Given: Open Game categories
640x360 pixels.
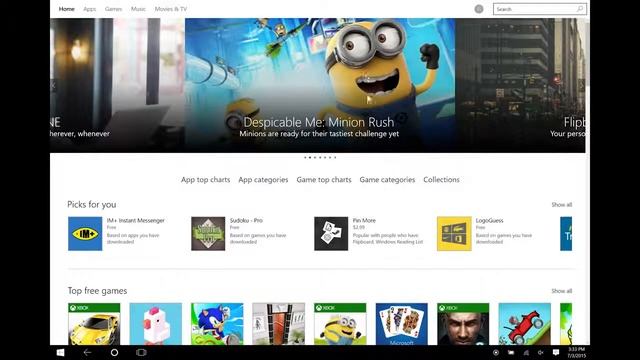Looking at the screenshot, I should pyautogui.click(x=387, y=180).
